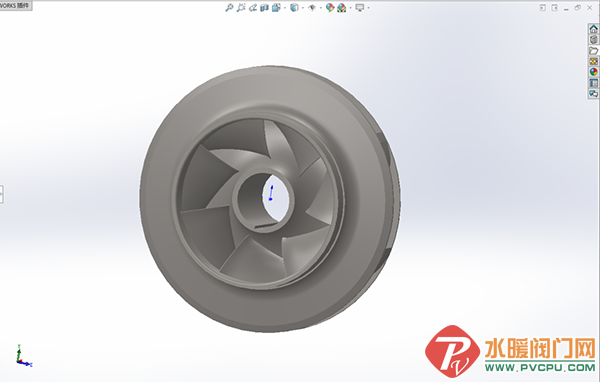Open Custom Properties task pane tab
Screen dimensions: 600x382
point(593,83)
